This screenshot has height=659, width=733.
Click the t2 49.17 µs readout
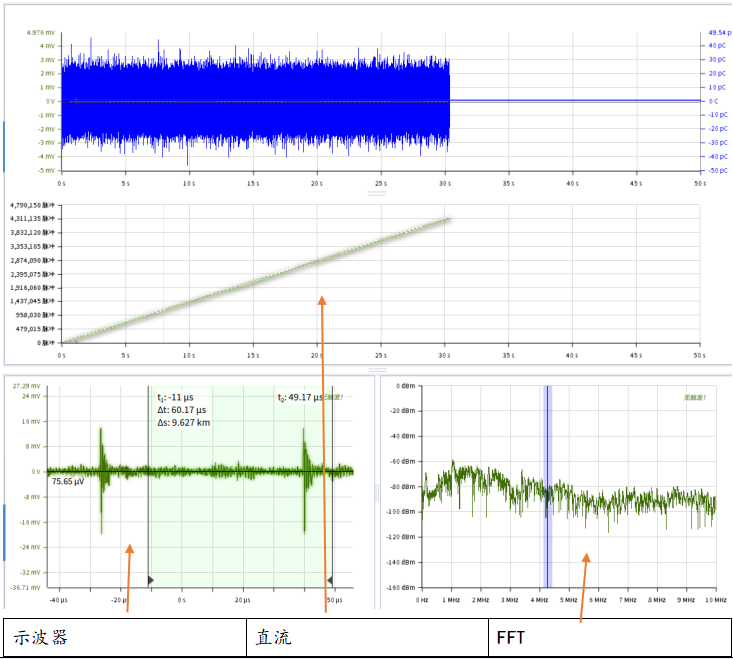(x=304, y=397)
